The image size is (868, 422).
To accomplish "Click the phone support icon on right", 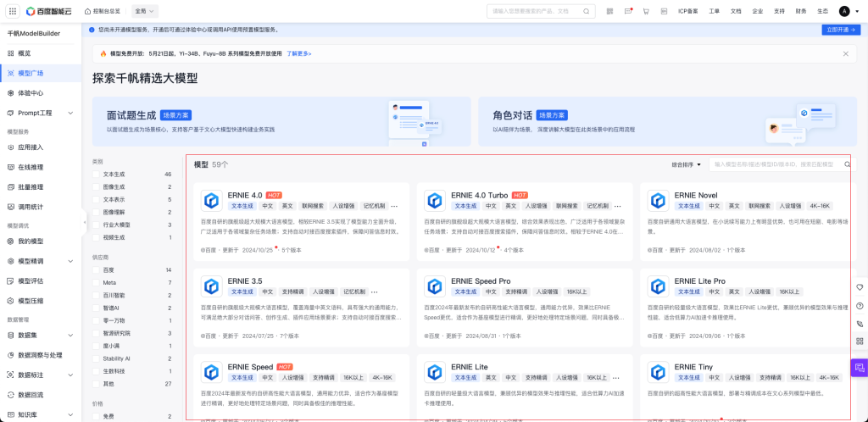I will [x=860, y=324].
